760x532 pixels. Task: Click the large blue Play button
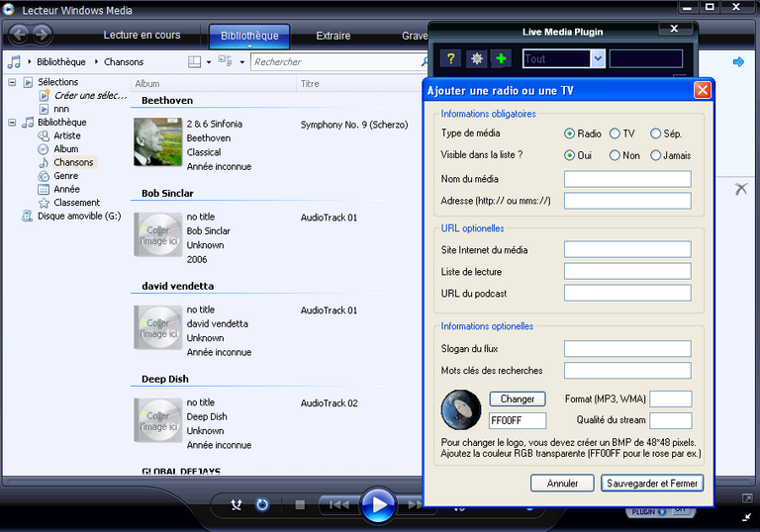378,504
